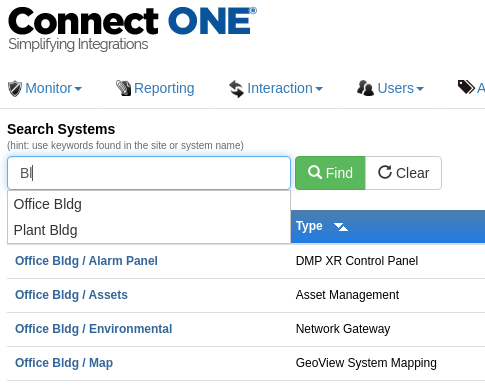Screen dimensions: 485x387
Task: Click the Asset Management type cell
Action: pos(347,295)
